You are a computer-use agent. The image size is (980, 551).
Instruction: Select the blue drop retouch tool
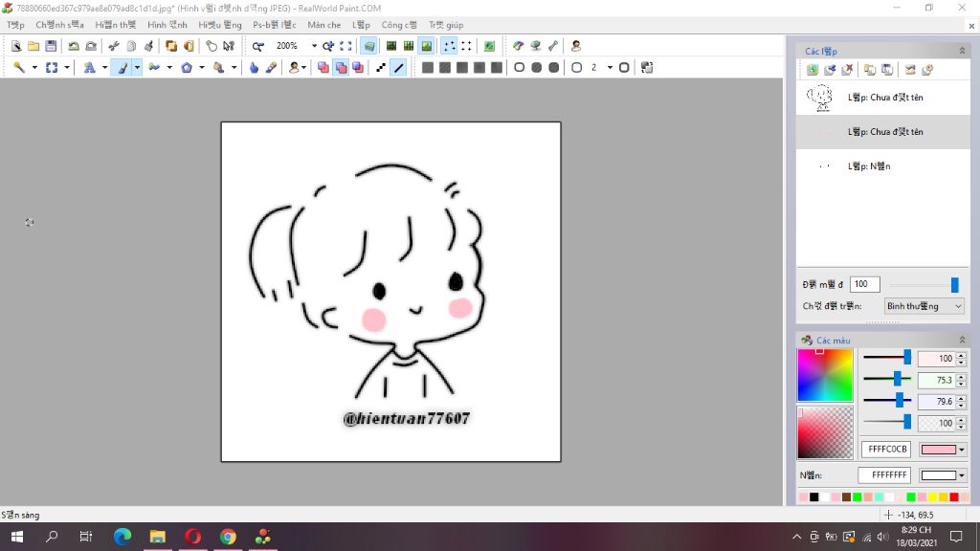(254, 68)
